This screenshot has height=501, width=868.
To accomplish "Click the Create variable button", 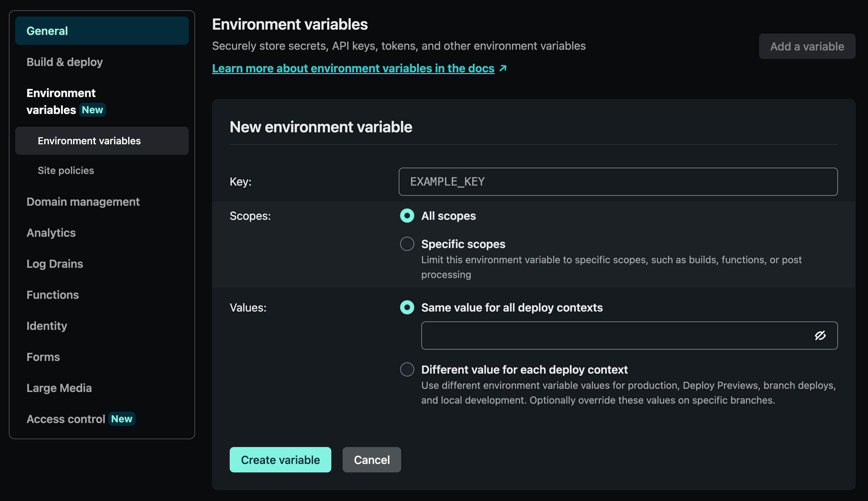I will (280, 460).
